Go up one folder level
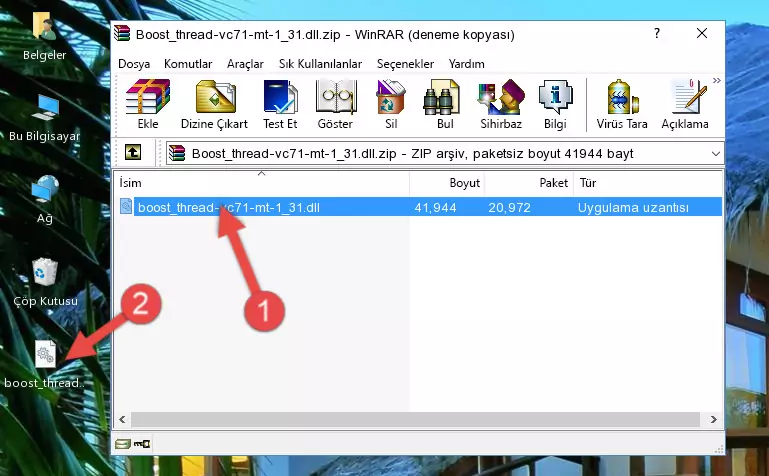The height and width of the screenshot is (476, 769). (133, 152)
